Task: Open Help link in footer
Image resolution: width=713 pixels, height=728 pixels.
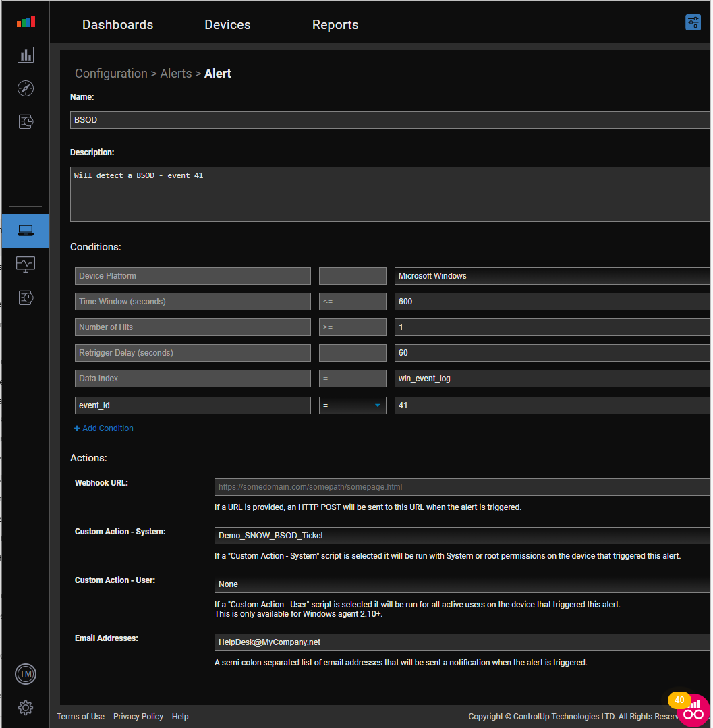Action: pos(180,717)
